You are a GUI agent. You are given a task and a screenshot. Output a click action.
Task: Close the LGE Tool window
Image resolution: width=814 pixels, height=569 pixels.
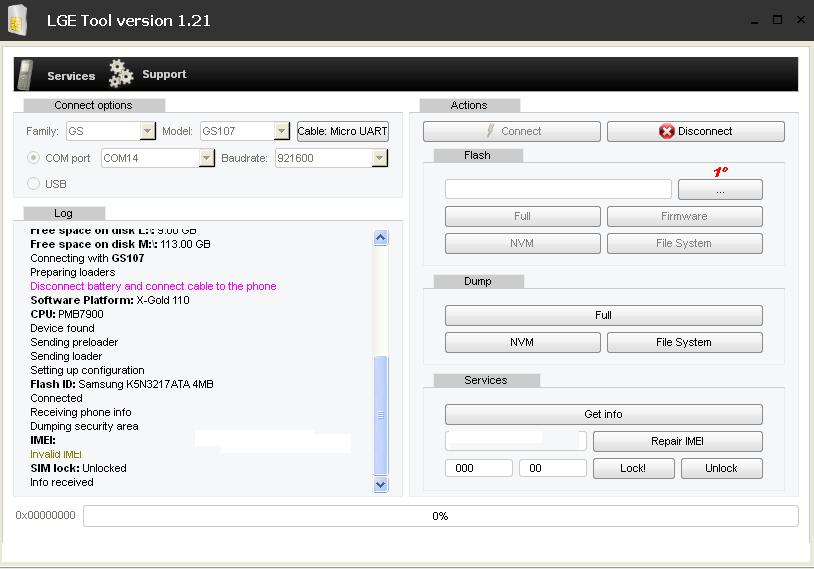[x=801, y=20]
